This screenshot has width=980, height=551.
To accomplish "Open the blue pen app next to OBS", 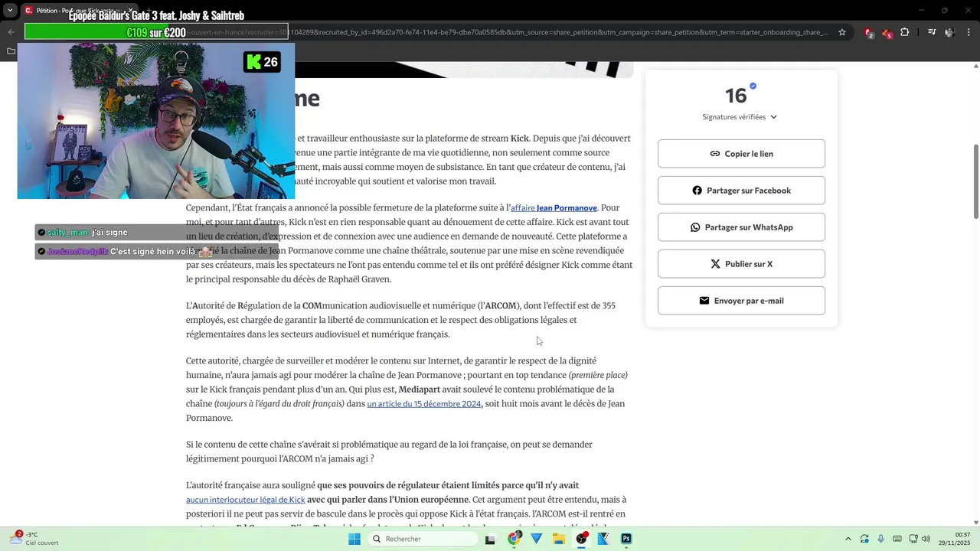I will (603, 539).
